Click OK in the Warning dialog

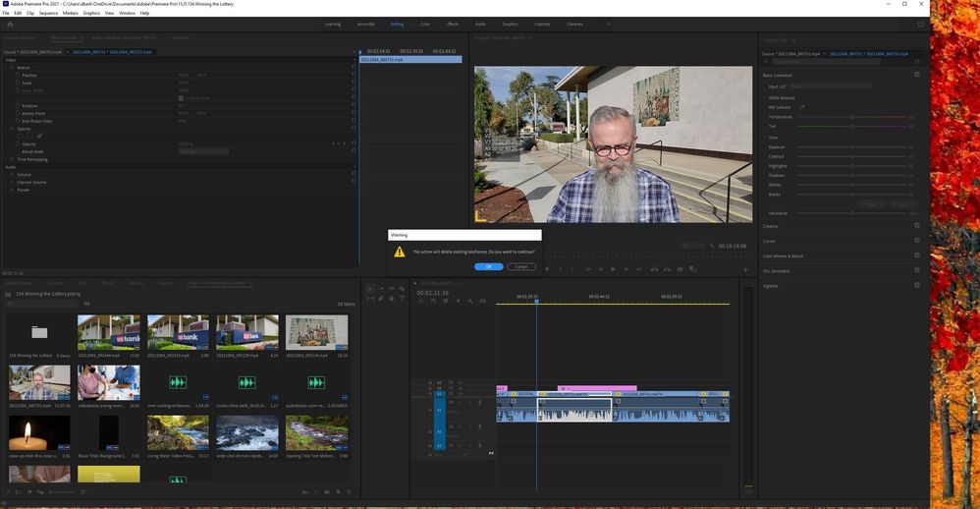coord(488,266)
